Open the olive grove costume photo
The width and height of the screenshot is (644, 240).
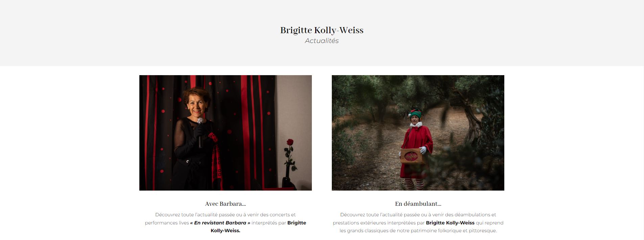point(418,133)
